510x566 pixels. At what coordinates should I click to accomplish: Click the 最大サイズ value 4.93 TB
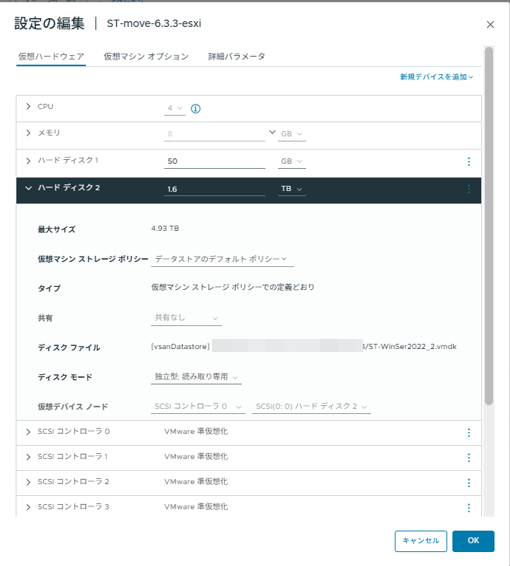click(x=165, y=228)
